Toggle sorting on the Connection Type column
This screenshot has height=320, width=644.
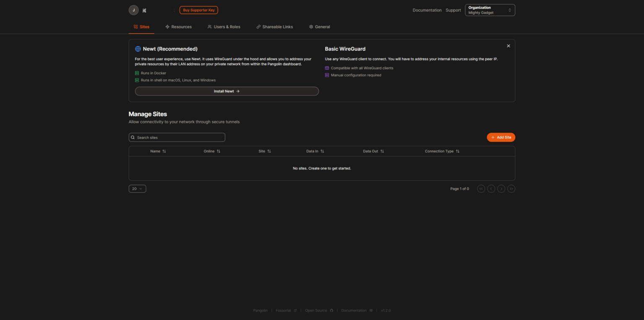[x=457, y=151]
